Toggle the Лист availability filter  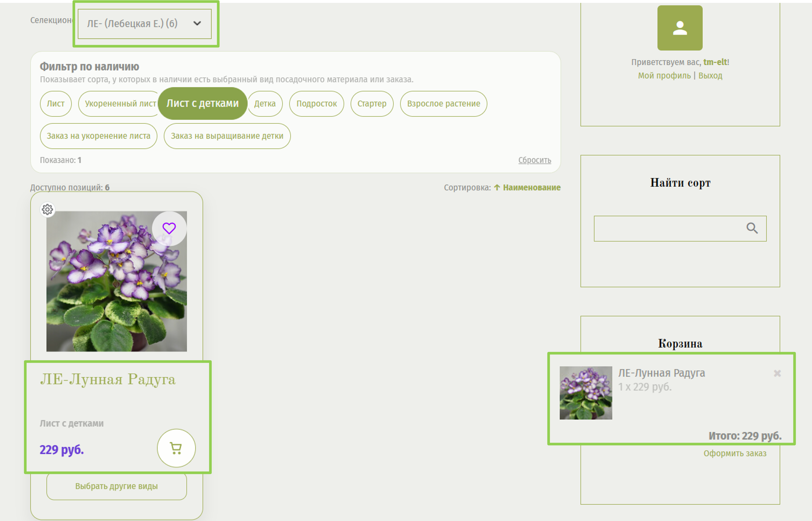pos(56,104)
